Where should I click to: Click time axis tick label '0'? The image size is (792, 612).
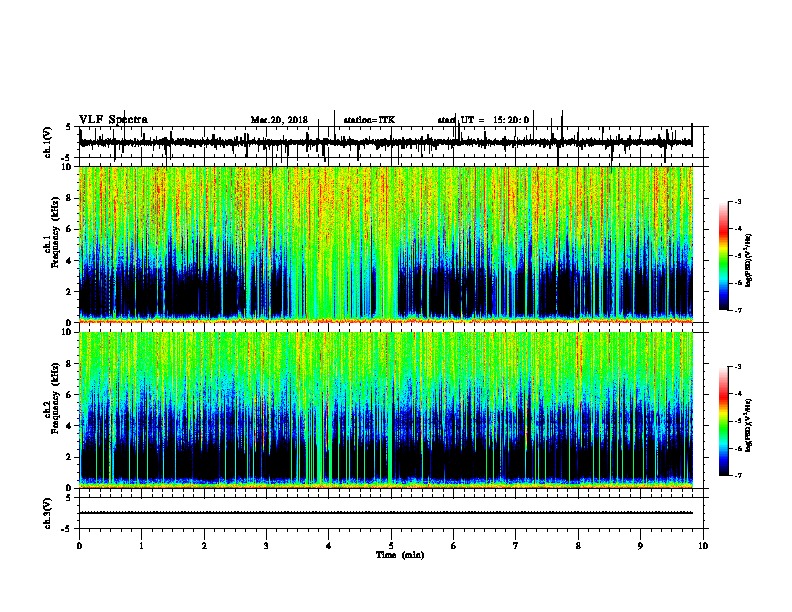point(79,546)
